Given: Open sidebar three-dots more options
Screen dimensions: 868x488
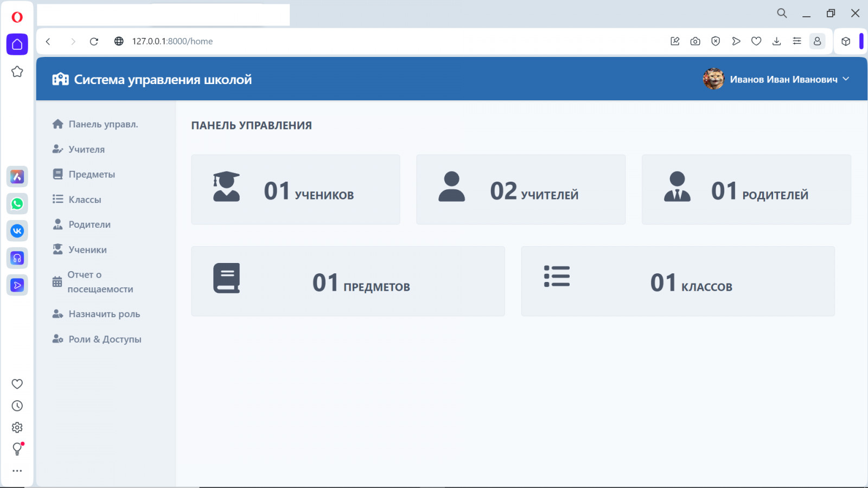Looking at the screenshot, I should [x=17, y=471].
